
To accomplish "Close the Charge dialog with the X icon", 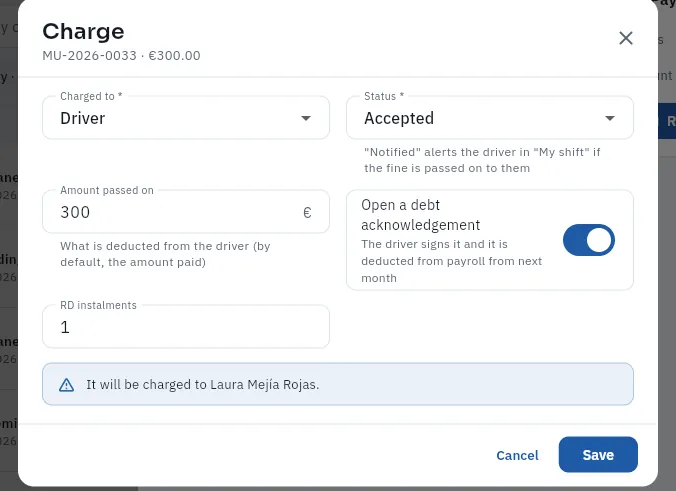I will tap(626, 38).
